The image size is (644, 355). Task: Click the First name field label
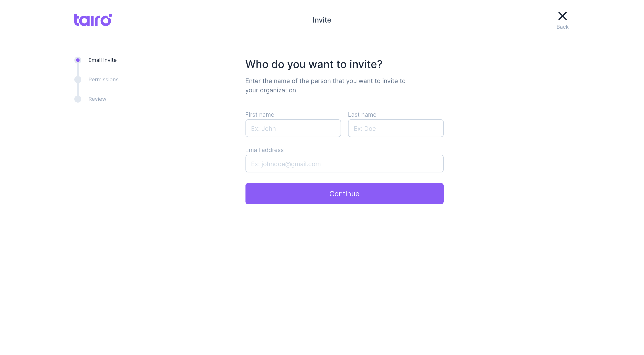(260, 115)
